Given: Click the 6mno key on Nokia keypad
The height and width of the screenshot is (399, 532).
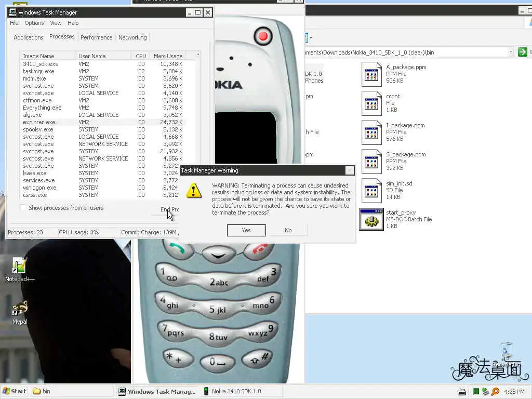Looking at the screenshot, I should point(264,303).
